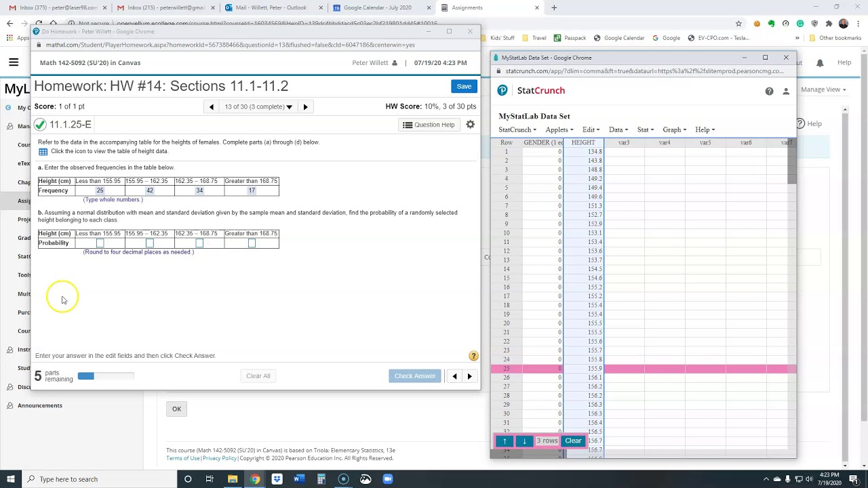Go to the previous question arrow
The image size is (868, 488).
click(x=212, y=107)
